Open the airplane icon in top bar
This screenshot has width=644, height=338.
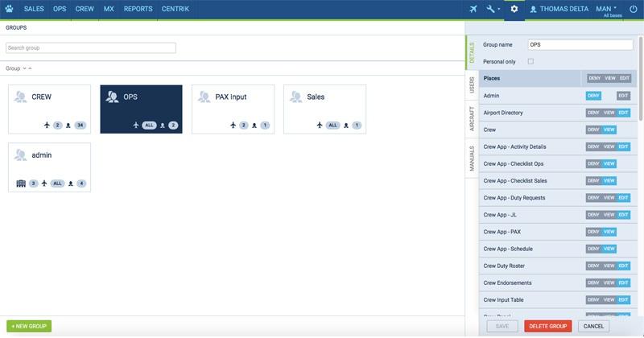pyautogui.click(x=473, y=9)
